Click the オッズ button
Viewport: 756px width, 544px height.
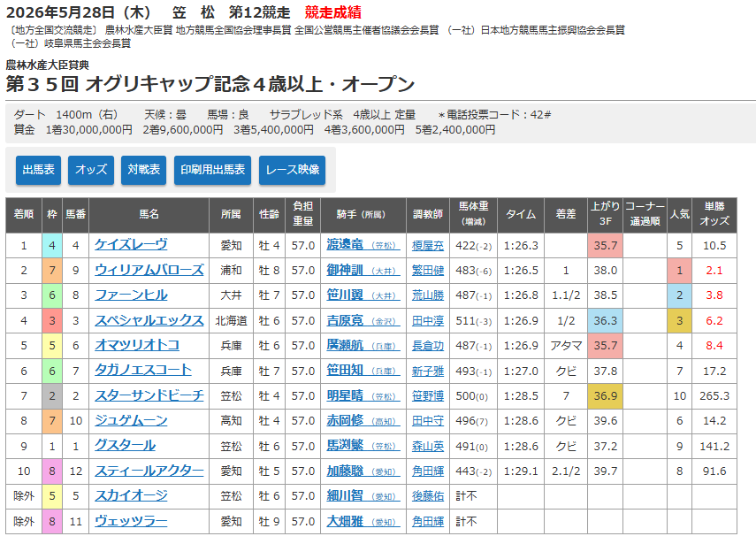click(91, 170)
